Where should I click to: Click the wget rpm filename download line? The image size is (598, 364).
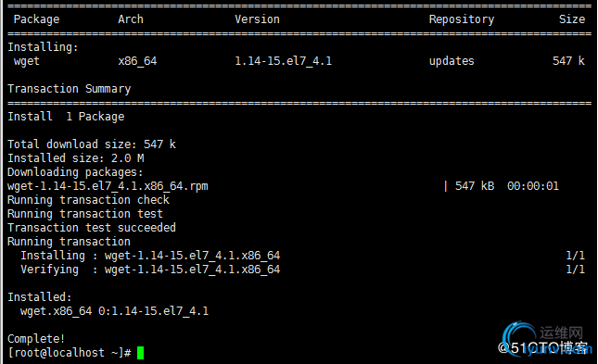click(x=108, y=186)
